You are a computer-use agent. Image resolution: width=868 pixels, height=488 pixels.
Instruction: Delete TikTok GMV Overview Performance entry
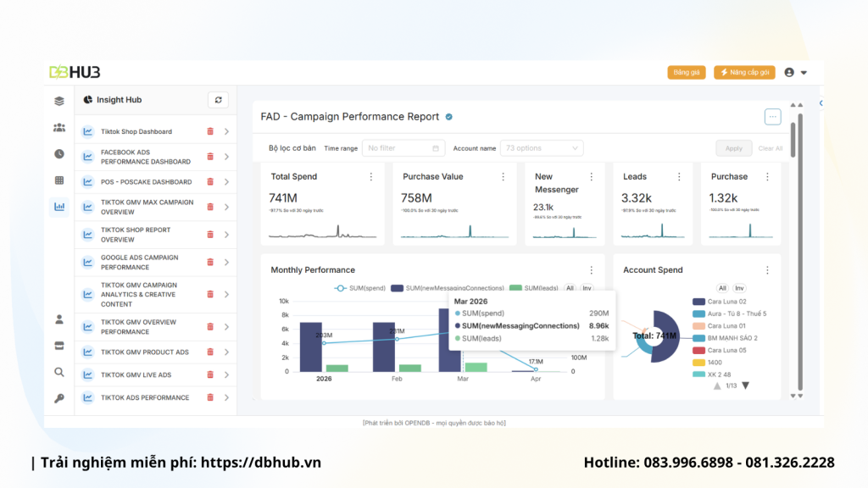click(x=210, y=327)
